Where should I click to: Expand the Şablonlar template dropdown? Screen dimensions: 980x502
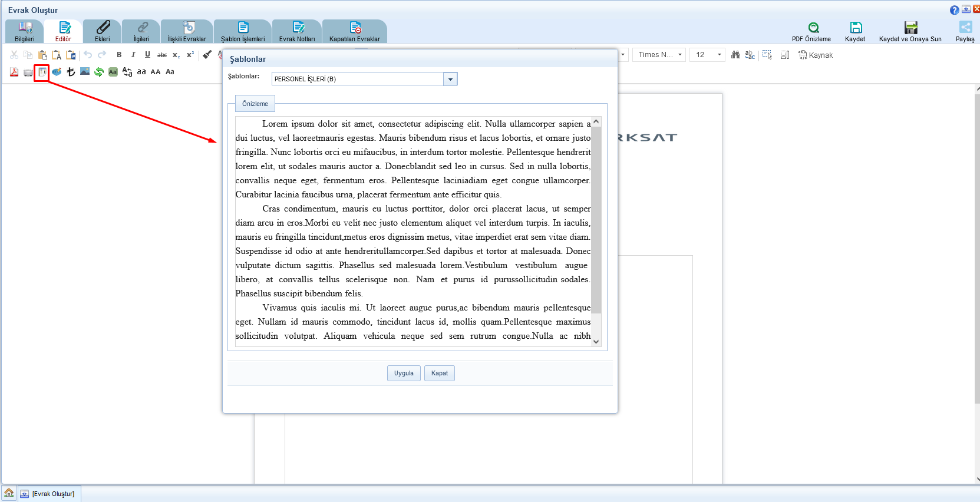[450, 79]
